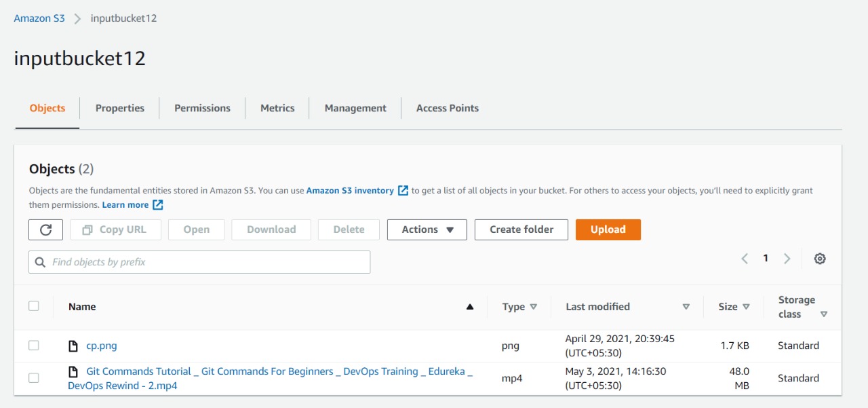
Task: Click the mp4 type cell
Action: tap(512, 378)
